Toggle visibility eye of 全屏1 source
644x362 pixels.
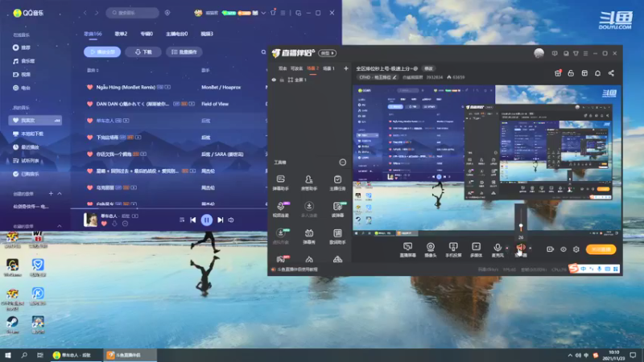[x=274, y=80]
